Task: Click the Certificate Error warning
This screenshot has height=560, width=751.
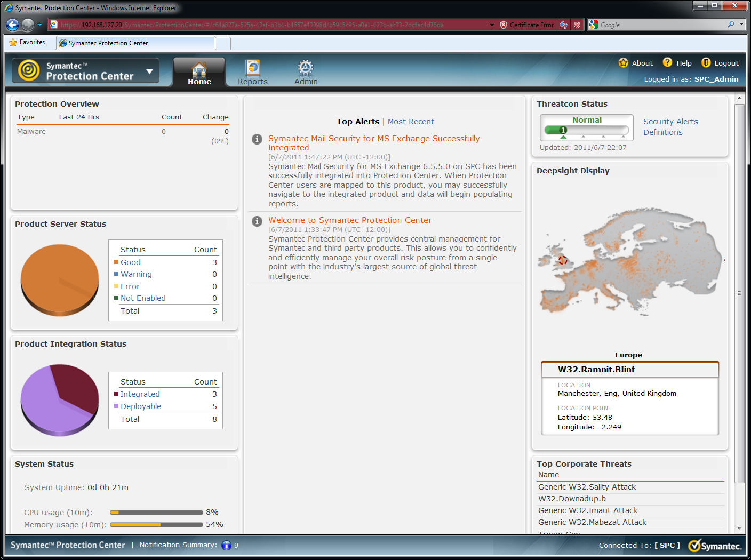Action: tap(527, 25)
